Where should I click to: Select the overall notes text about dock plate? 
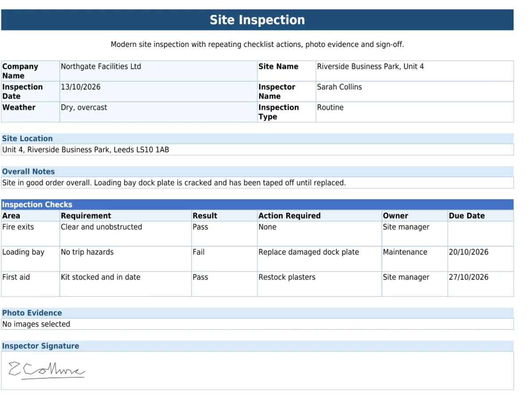tap(257, 183)
